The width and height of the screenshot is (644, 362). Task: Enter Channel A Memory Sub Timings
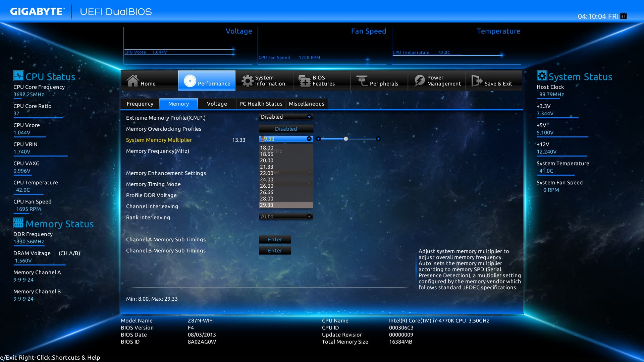[275, 239]
